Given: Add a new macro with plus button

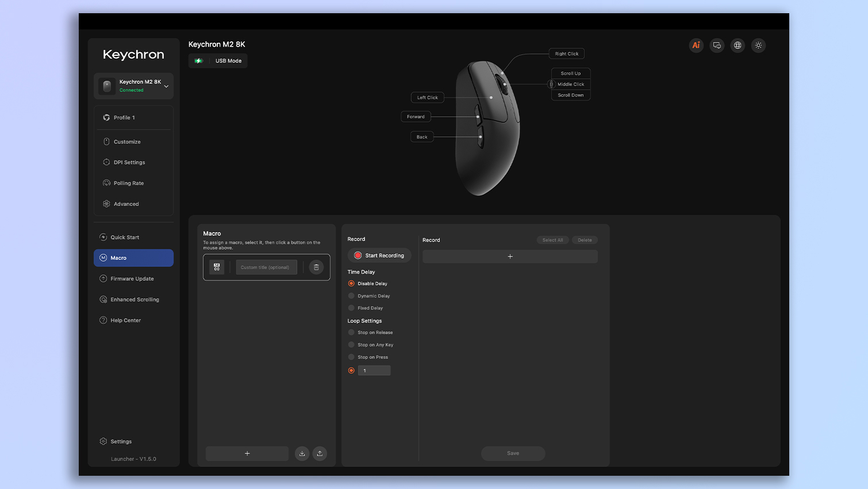Looking at the screenshot, I should point(247,453).
